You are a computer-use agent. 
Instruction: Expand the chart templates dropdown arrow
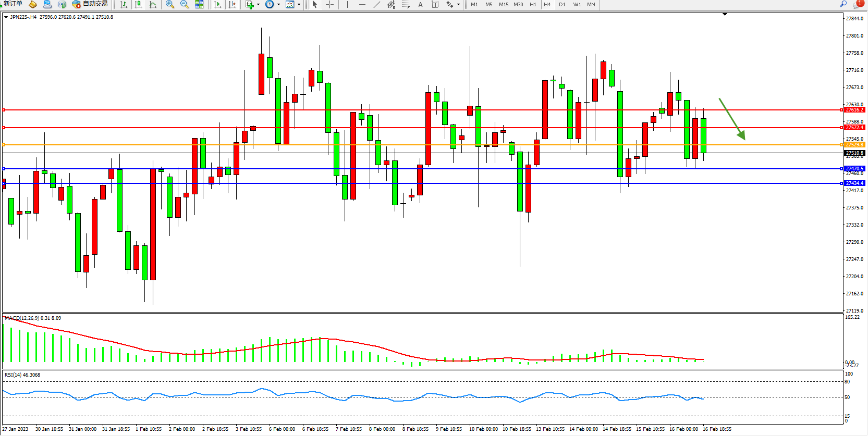point(299,4)
